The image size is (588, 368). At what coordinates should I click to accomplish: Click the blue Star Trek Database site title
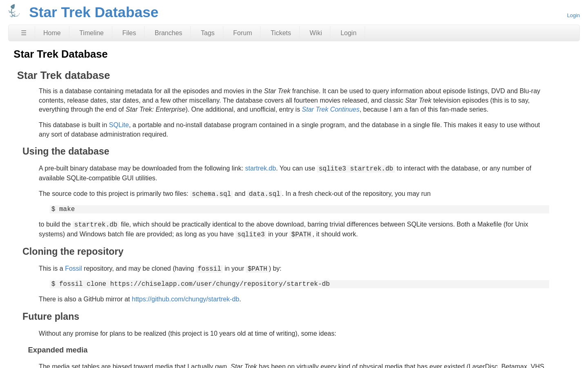(94, 12)
